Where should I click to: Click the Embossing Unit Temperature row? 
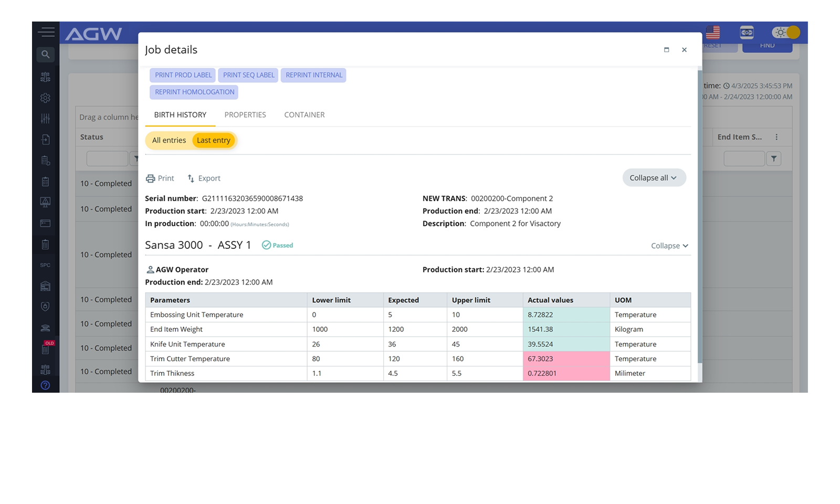coord(418,315)
